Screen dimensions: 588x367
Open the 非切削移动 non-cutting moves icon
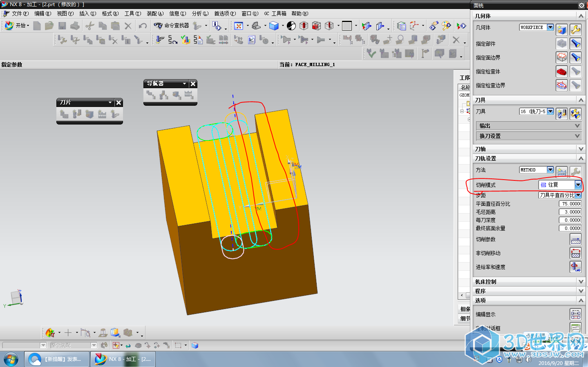click(575, 254)
